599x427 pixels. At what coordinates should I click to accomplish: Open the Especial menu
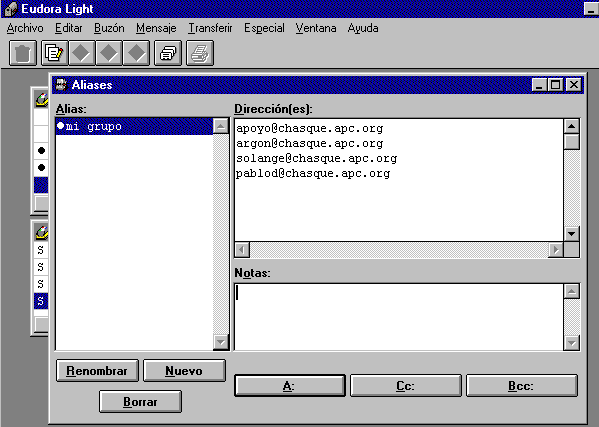coord(264,28)
